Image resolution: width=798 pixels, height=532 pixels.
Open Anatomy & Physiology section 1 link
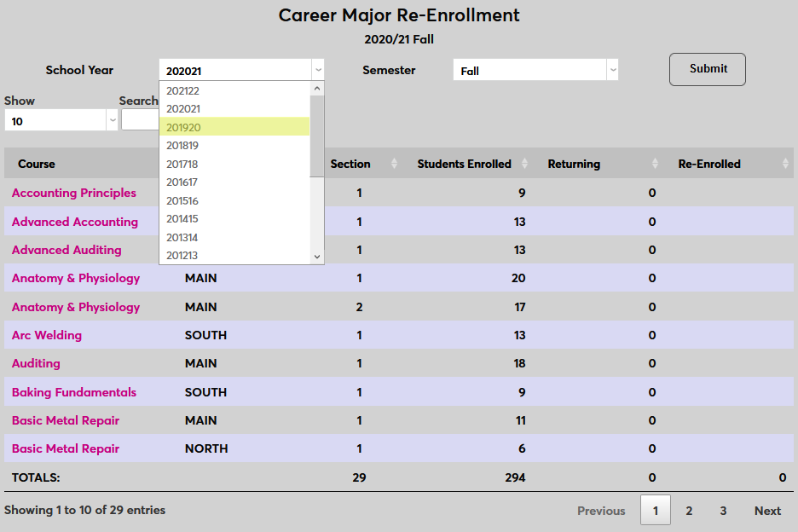76,278
